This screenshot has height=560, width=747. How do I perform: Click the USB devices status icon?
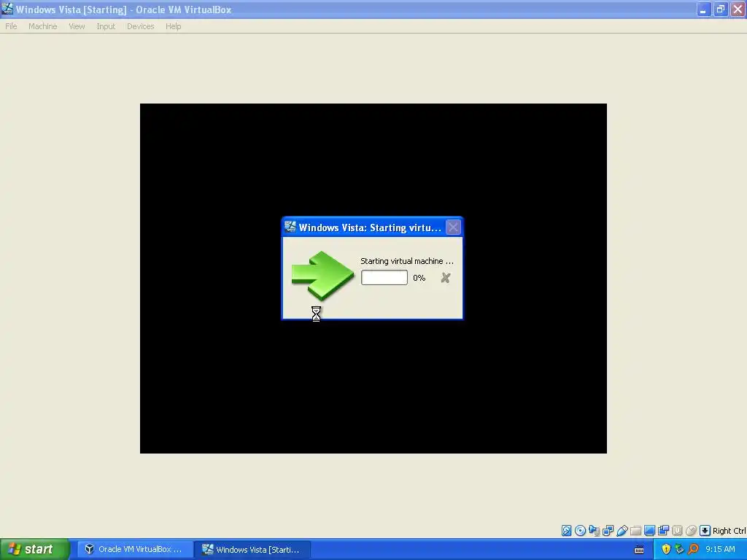622,531
